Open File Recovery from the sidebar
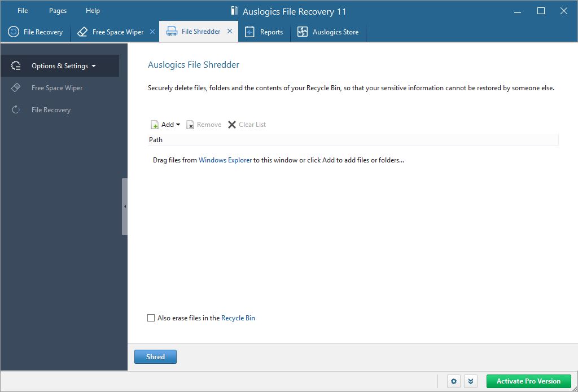578x392 pixels. 51,110
